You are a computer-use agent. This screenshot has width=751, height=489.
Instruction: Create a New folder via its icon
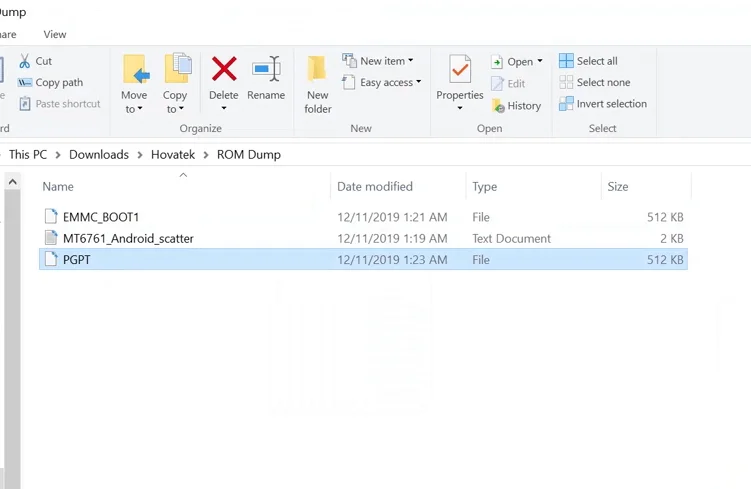317,68
